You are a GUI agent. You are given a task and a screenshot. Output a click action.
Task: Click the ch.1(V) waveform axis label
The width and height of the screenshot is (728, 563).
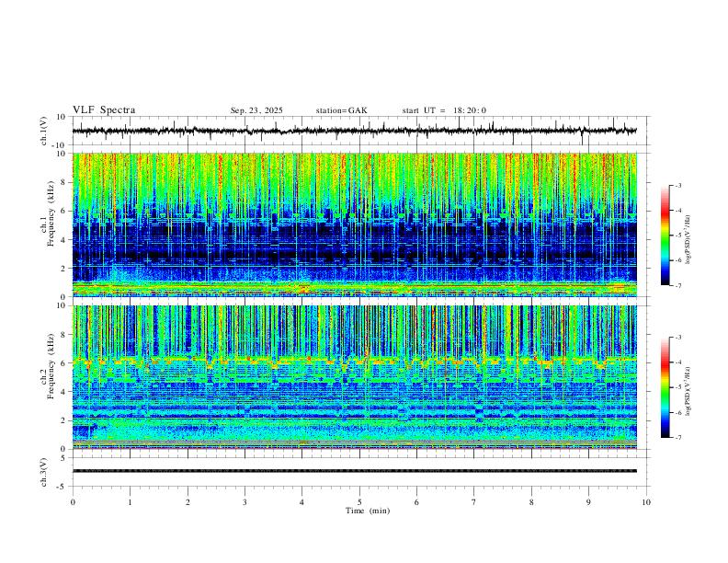click(44, 131)
